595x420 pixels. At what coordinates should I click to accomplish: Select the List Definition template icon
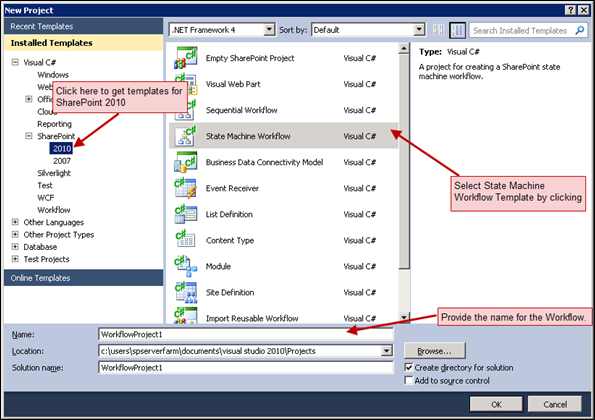tap(186, 214)
